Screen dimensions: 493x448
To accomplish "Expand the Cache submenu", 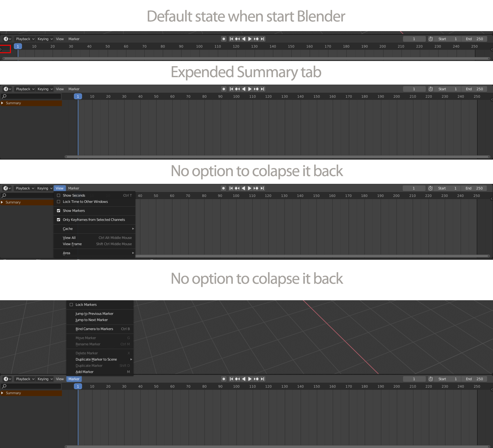I will point(95,229).
